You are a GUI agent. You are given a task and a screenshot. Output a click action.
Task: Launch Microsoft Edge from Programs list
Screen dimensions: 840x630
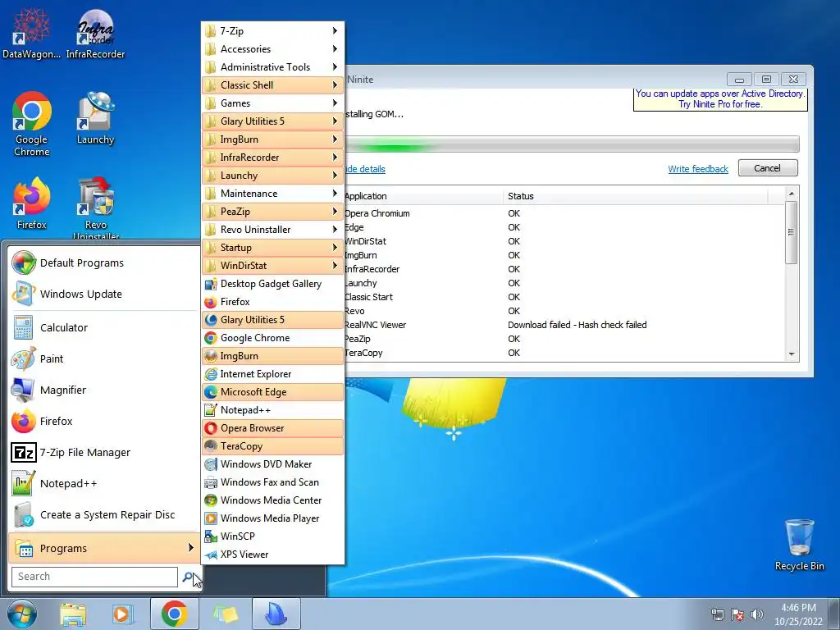click(x=272, y=392)
